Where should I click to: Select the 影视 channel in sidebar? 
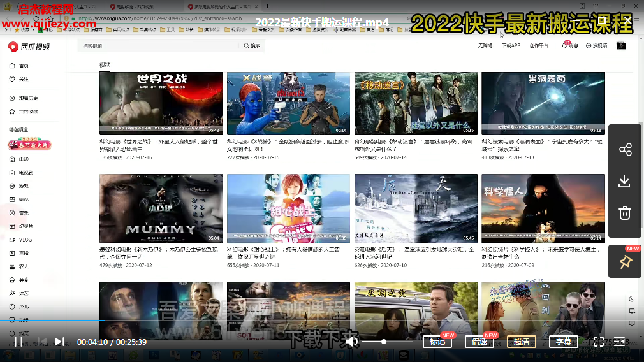(19, 199)
